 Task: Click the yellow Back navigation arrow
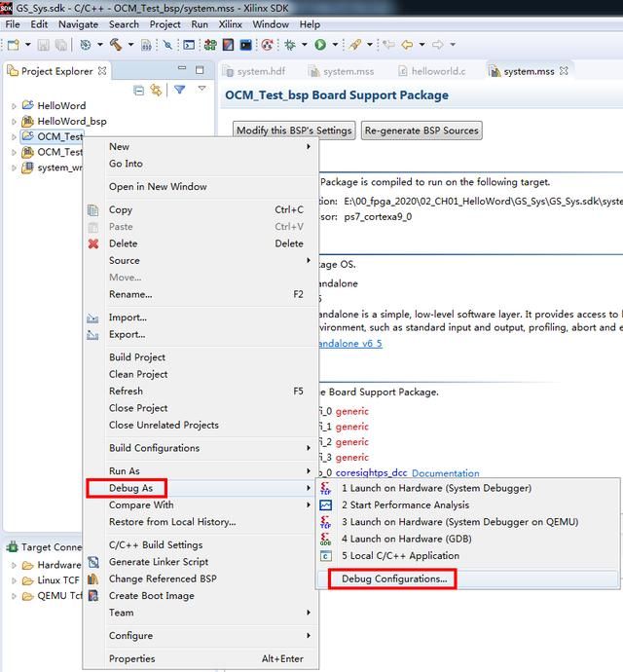pyautogui.click(x=407, y=45)
